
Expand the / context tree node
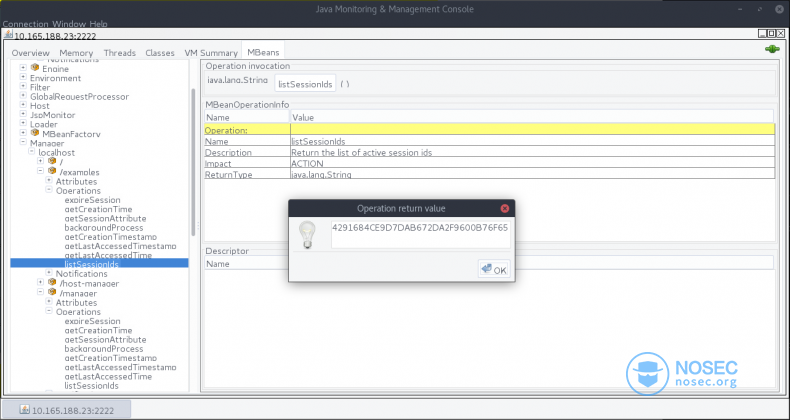click(40, 161)
